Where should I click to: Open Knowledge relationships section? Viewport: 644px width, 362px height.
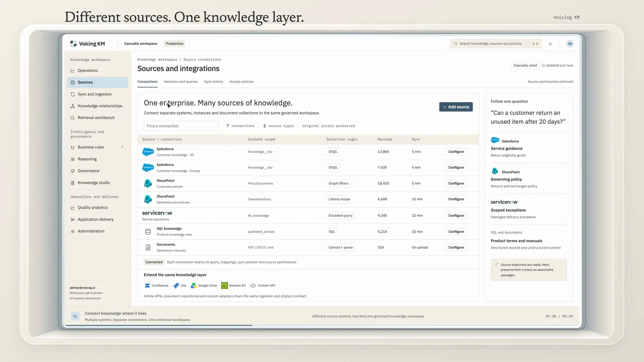(97, 106)
